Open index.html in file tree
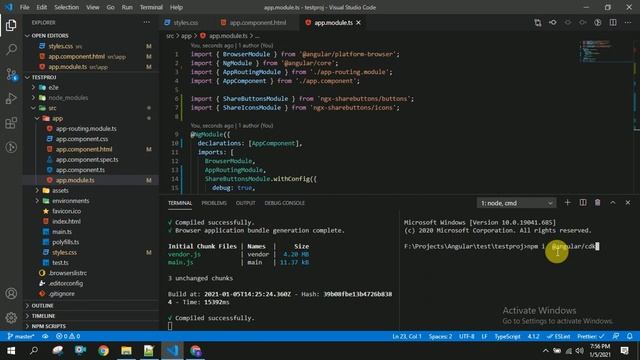The height and width of the screenshot is (360, 640). (x=66, y=221)
